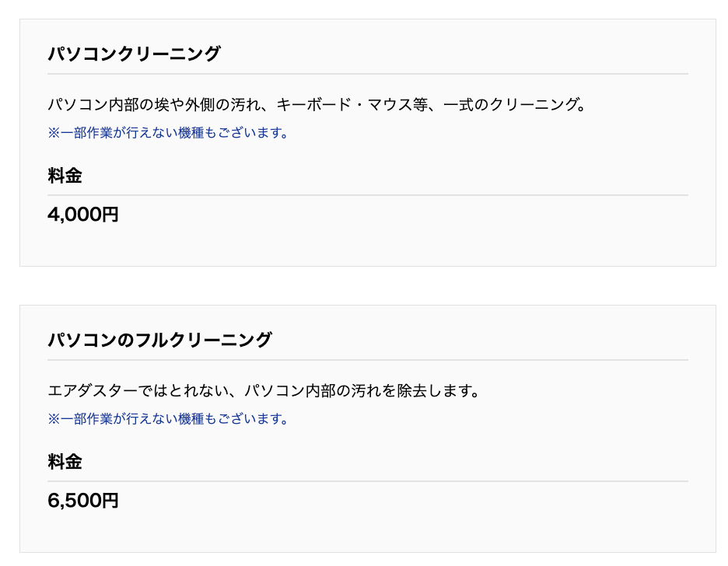This screenshot has width=728, height=566.
Task: Click the word キーボード in first description
Action: click(x=314, y=104)
